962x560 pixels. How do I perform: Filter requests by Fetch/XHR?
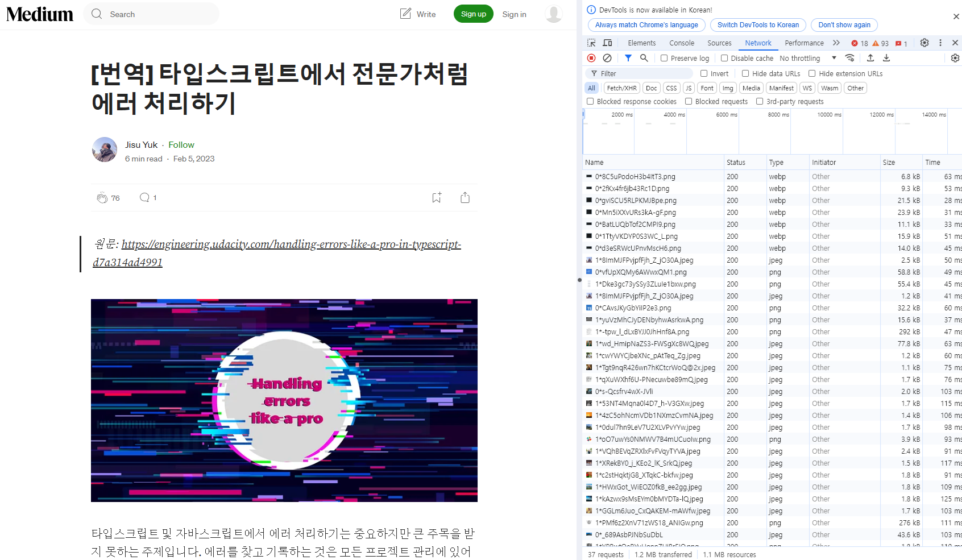621,88
